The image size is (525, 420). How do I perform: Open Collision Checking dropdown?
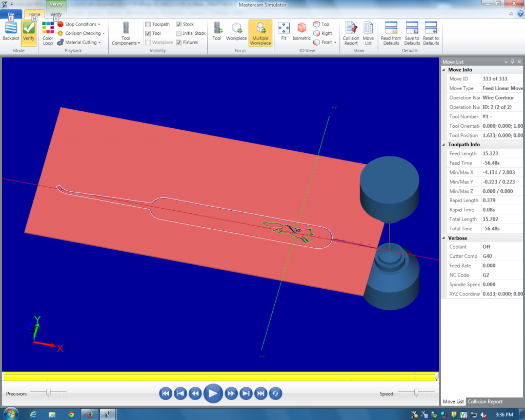coord(81,33)
